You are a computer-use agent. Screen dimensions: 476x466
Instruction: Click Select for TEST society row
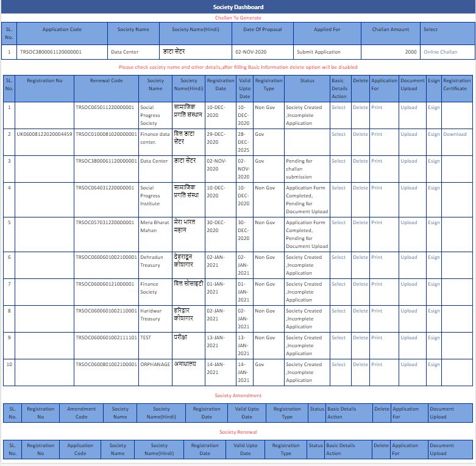point(338,337)
